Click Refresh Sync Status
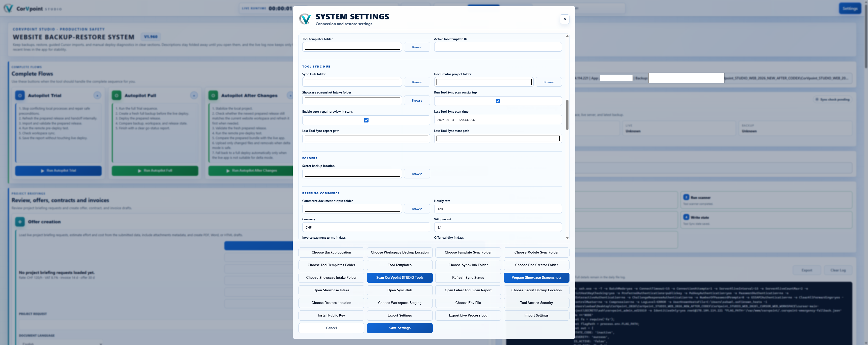This screenshot has height=345, width=868. 468,278
